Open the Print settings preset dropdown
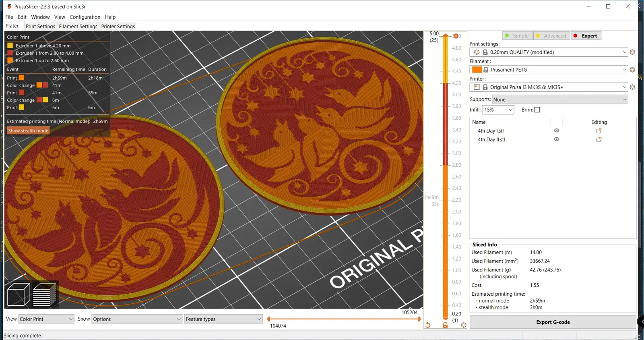 (x=549, y=52)
